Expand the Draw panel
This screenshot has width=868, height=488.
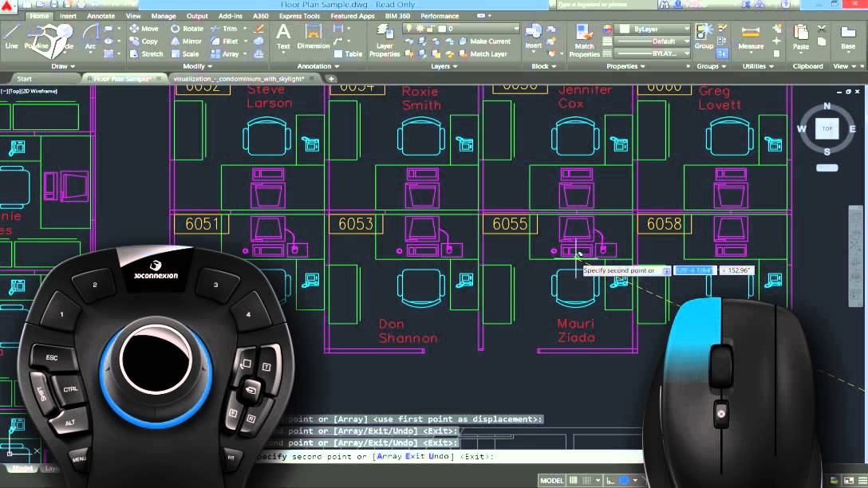(63, 66)
